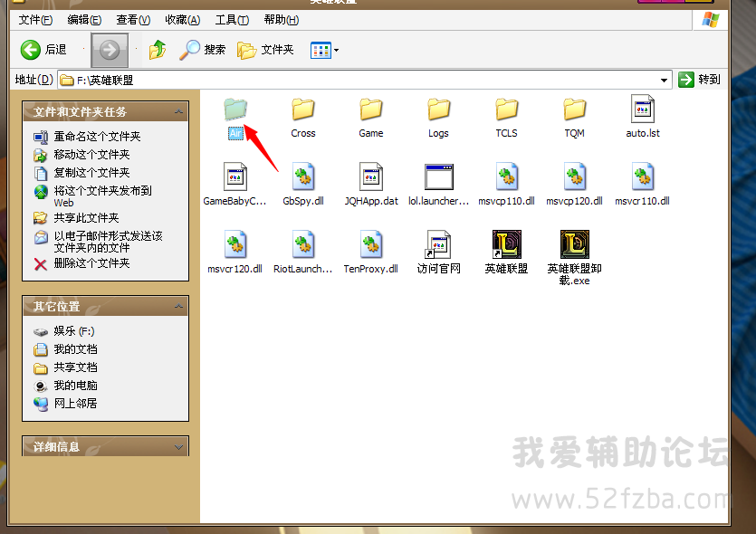The height and width of the screenshot is (534, 756).
Task: Open the 搜索 search tool
Action: [x=203, y=50]
